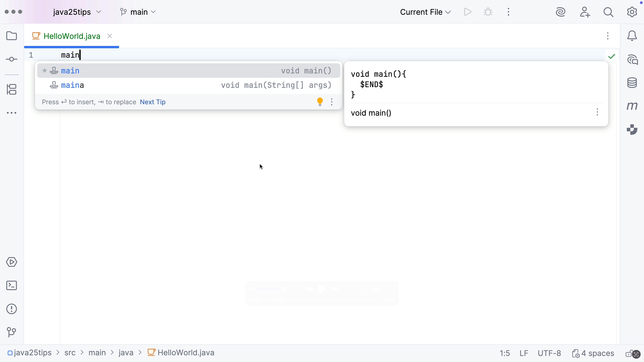
Task: Open the AI Assistant panel
Action: tap(632, 59)
